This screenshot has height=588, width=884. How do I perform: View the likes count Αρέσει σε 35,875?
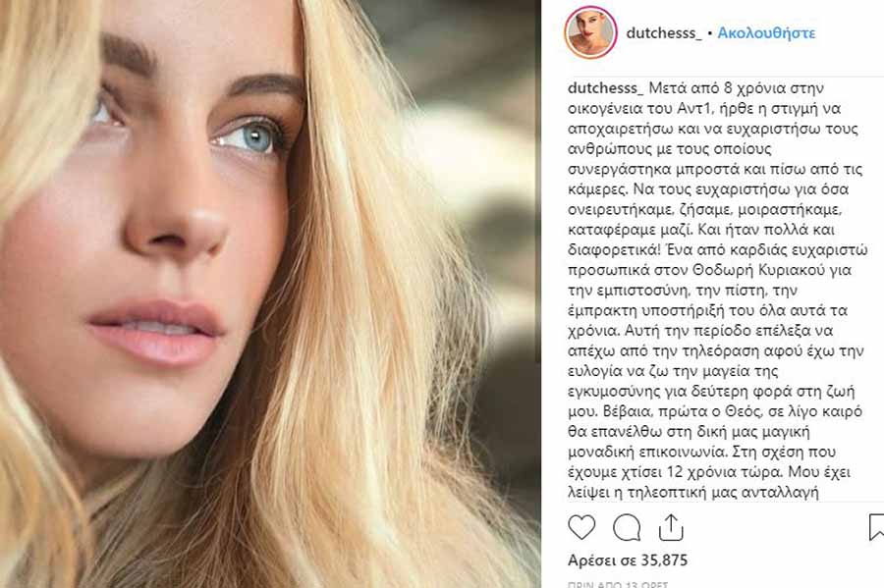[628, 561]
